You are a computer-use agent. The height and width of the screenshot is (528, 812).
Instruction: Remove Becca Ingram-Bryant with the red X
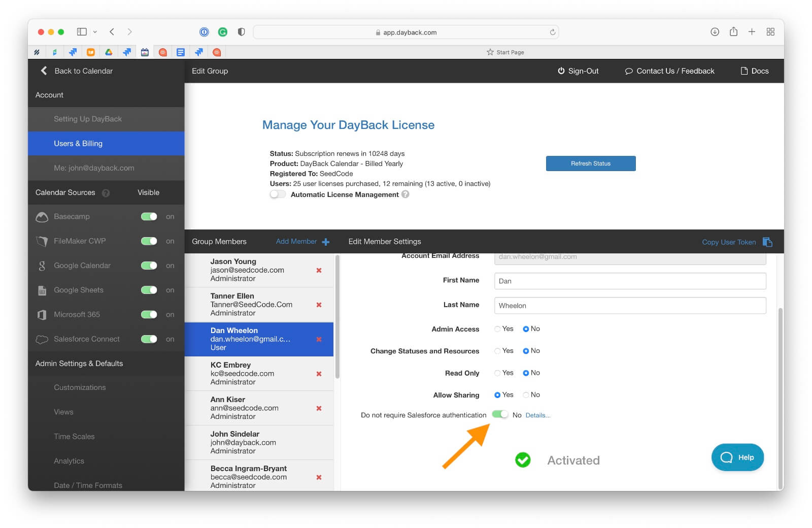click(x=319, y=477)
